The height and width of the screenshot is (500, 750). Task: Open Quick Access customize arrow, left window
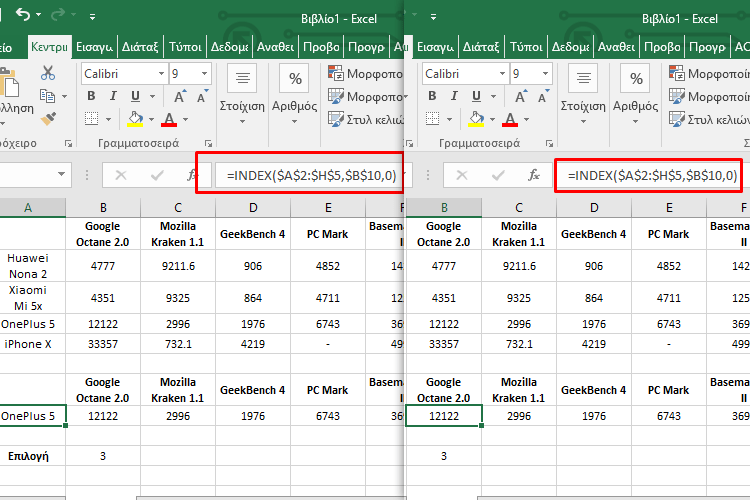92,17
